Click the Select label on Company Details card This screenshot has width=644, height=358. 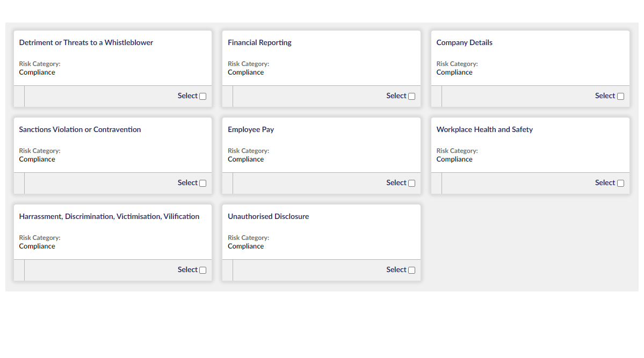point(605,96)
